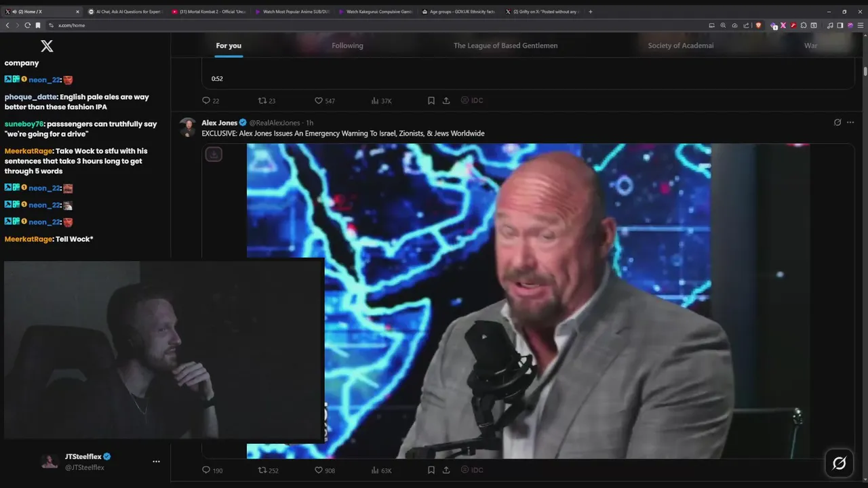
Task: View analytics showing 63K views
Action: pyautogui.click(x=381, y=470)
